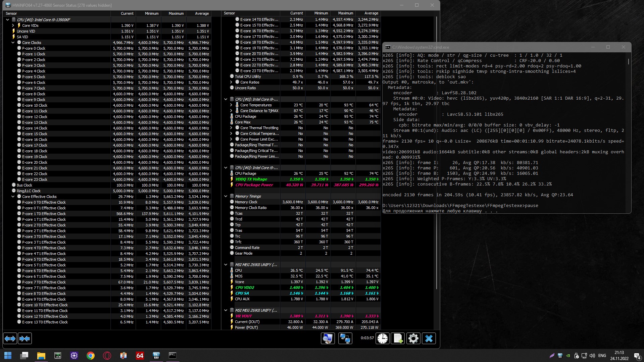Open the purple CPU chip taskbar app
This screenshot has width=644, height=362.
[74, 356]
